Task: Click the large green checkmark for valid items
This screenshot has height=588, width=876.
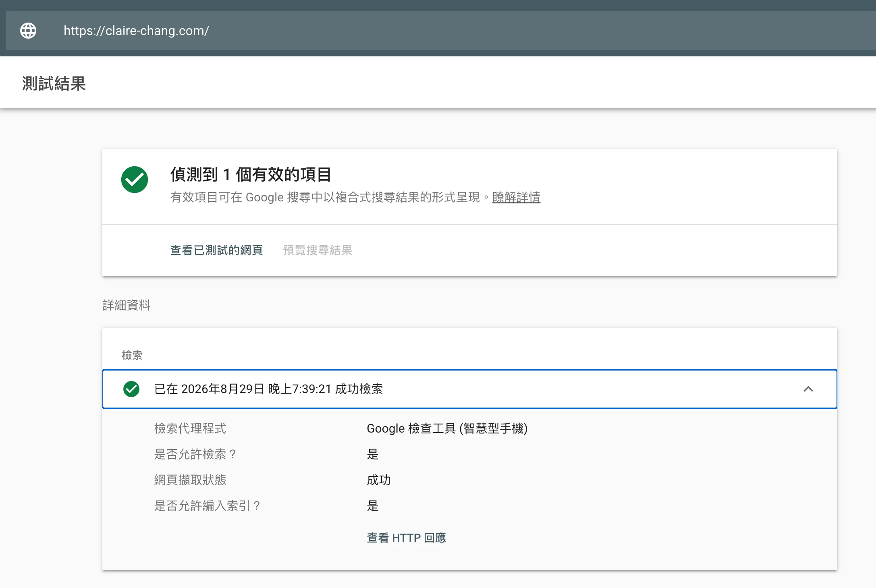Action: 135,180
